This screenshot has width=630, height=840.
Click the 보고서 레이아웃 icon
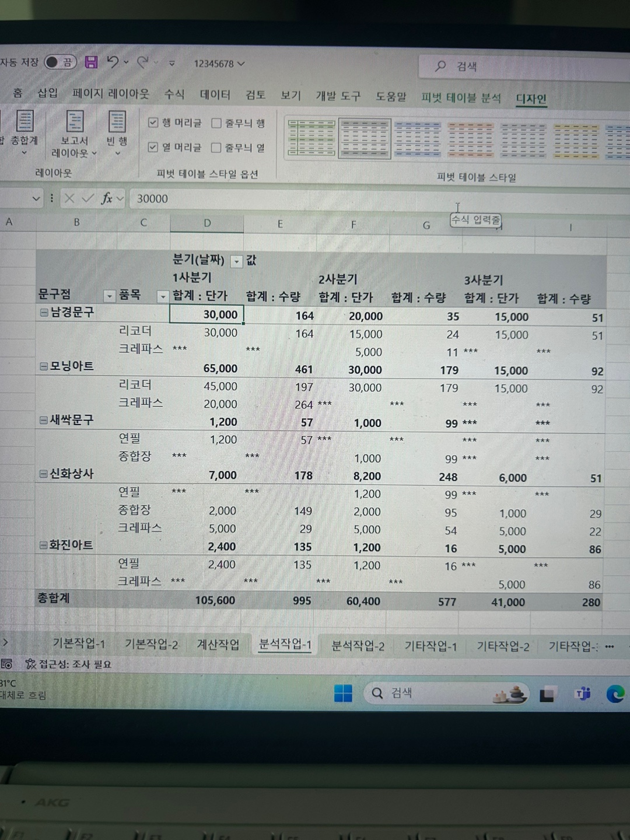75,122
